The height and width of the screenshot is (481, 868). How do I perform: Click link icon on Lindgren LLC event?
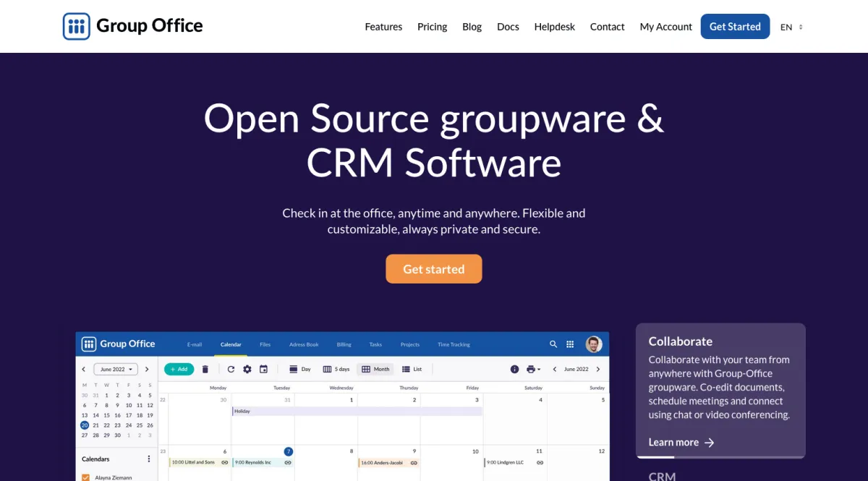point(540,462)
